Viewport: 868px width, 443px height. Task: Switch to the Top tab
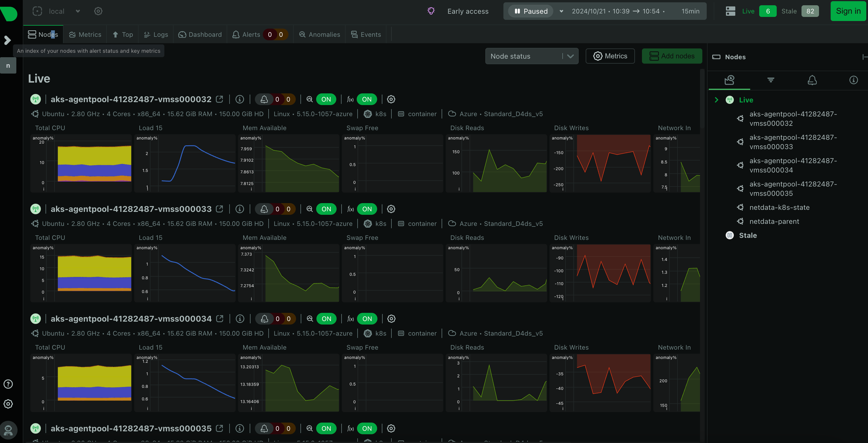[x=123, y=34]
